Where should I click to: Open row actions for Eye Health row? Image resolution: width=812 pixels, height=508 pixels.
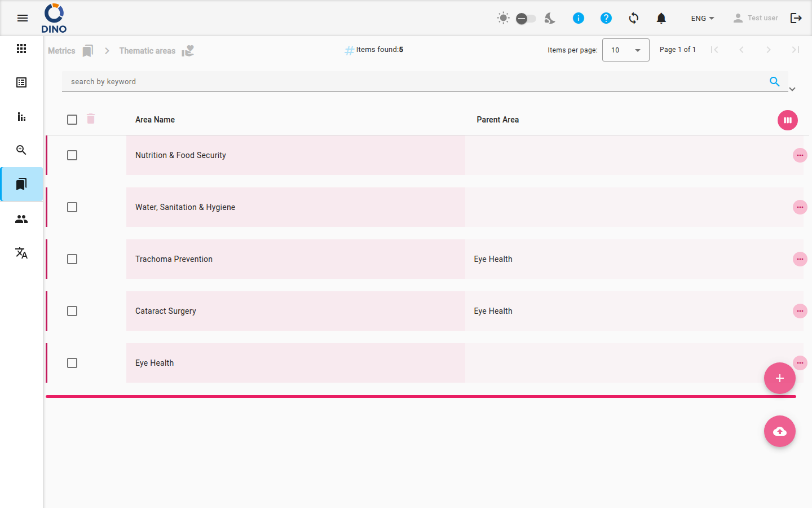click(800, 362)
